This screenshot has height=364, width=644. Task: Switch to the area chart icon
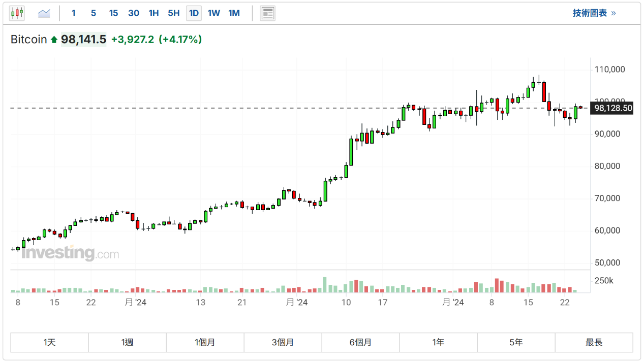coord(44,13)
